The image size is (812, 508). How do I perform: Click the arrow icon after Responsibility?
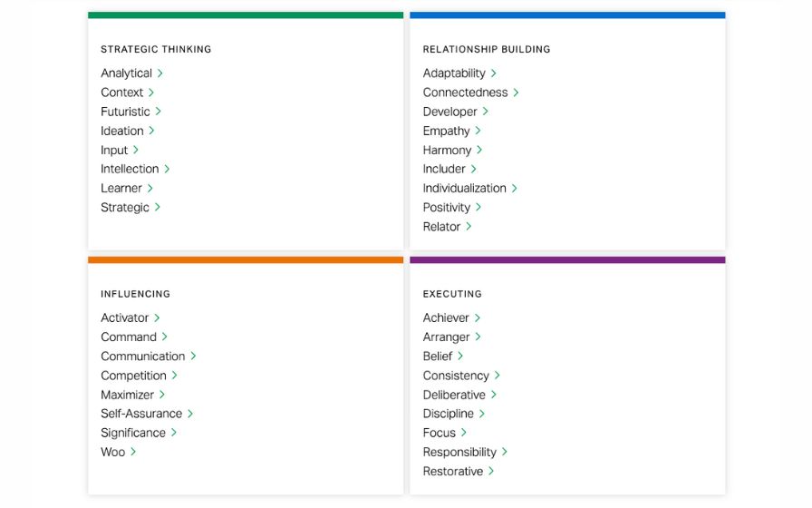point(505,452)
